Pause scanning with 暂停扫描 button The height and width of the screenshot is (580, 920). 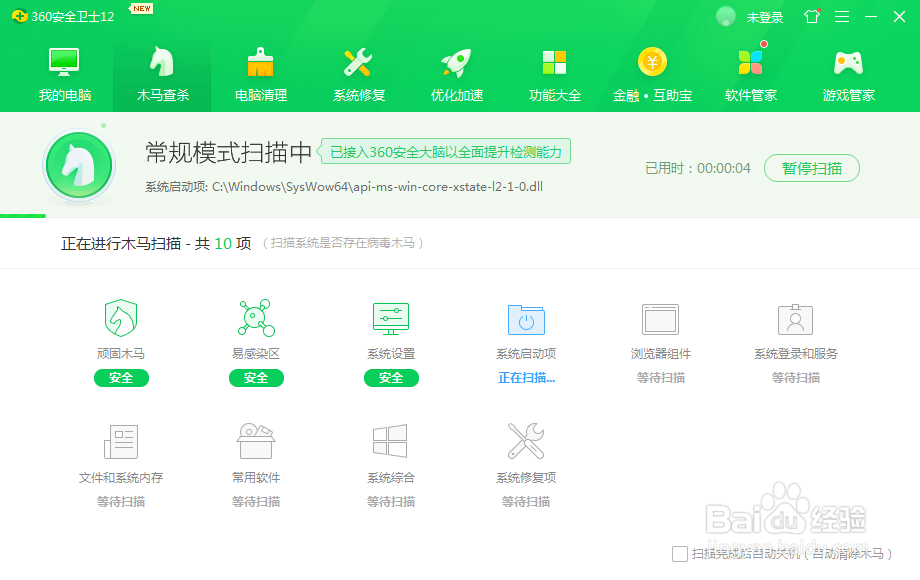pos(811,168)
